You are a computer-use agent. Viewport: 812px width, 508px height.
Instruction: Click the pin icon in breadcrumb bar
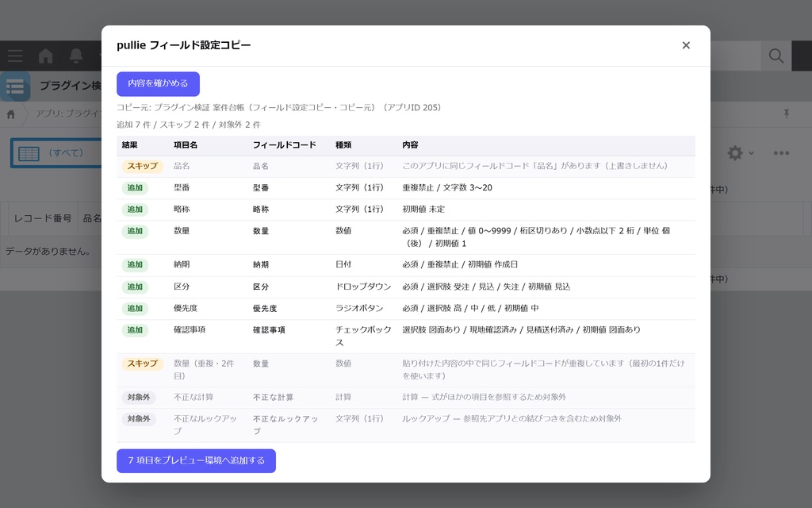pyautogui.click(x=786, y=114)
